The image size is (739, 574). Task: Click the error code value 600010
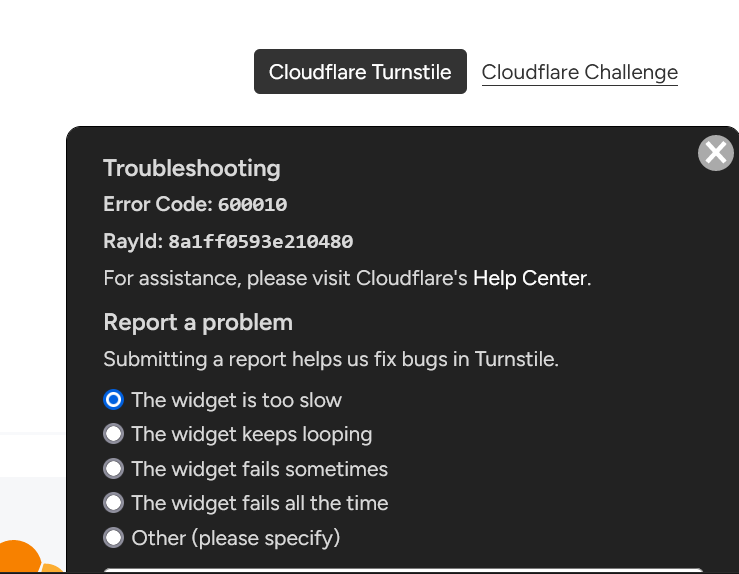253,205
